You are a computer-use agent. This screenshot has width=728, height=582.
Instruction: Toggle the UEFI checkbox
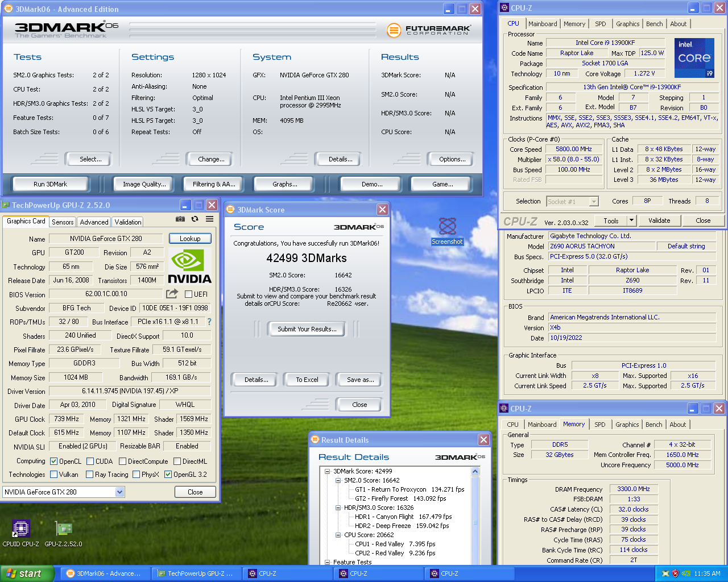click(x=188, y=294)
